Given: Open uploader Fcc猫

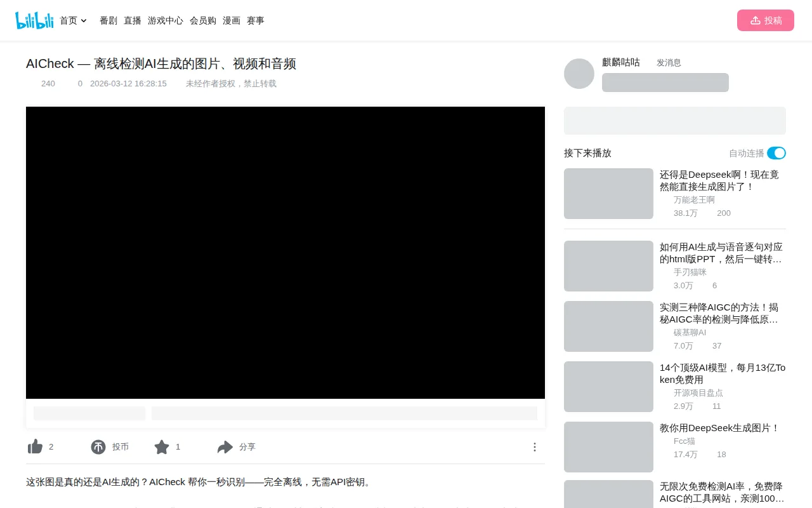Looking at the screenshot, I should point(684,441).
